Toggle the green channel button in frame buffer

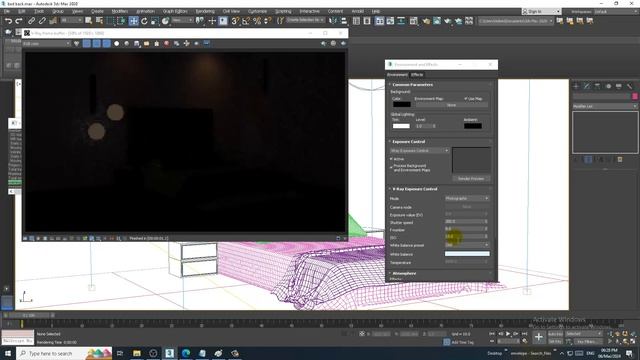tap(96, 43)
